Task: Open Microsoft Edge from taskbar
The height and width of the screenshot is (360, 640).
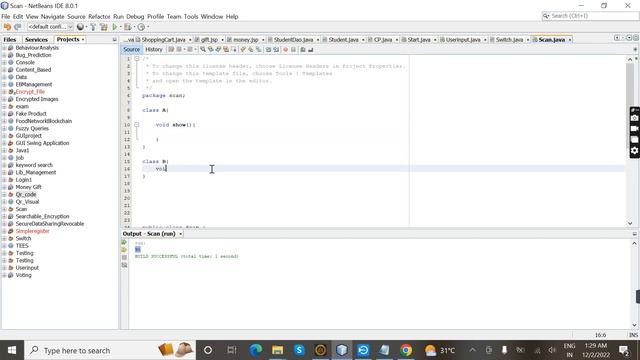Action: 256,350
